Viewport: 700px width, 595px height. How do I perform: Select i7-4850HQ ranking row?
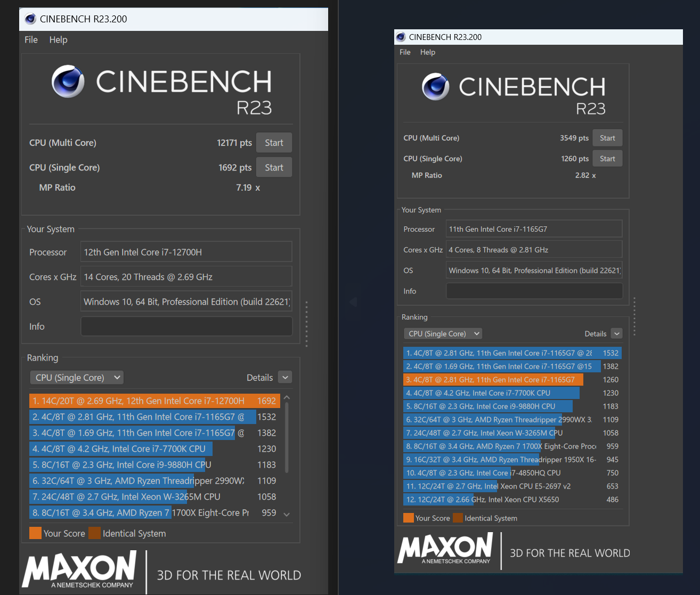pyautogui.click(x=512, y=473)
